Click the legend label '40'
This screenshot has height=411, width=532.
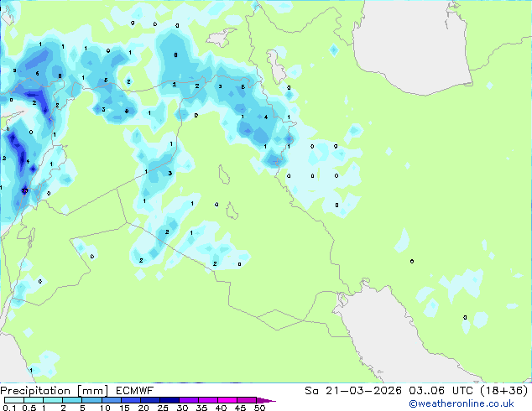pyautogui.click(x=221, y=408)
